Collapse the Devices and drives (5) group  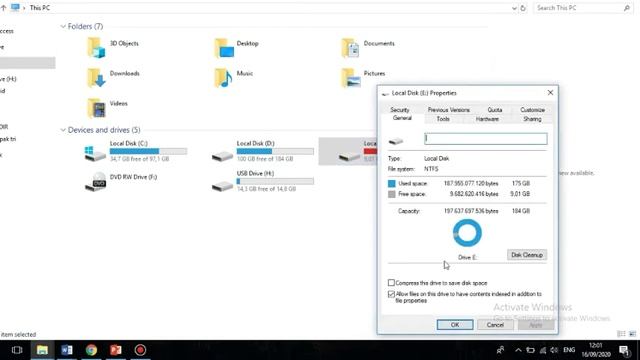tap(63, 130)
